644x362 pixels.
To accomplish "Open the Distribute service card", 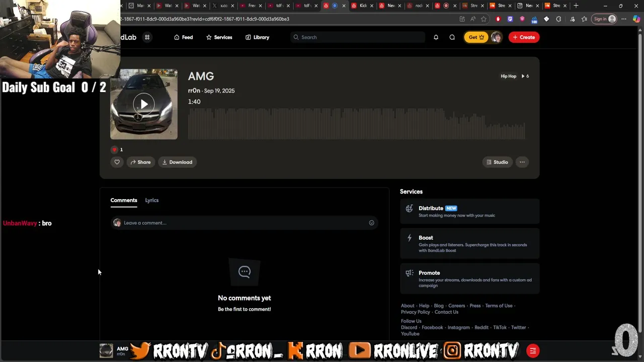I will [x=469, y=211].
